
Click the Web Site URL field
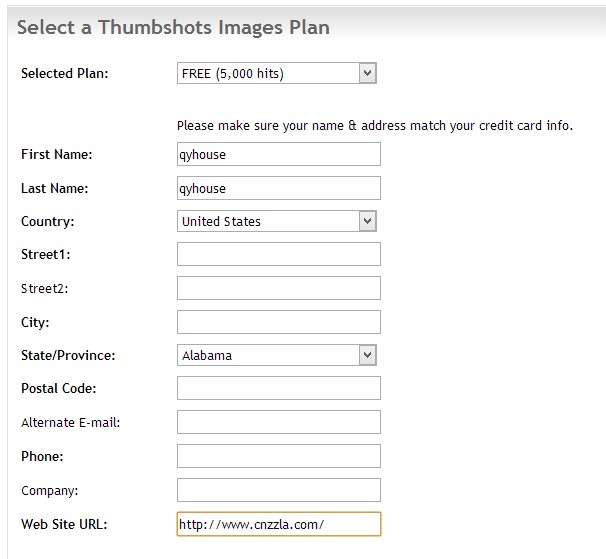pos(278,524)
